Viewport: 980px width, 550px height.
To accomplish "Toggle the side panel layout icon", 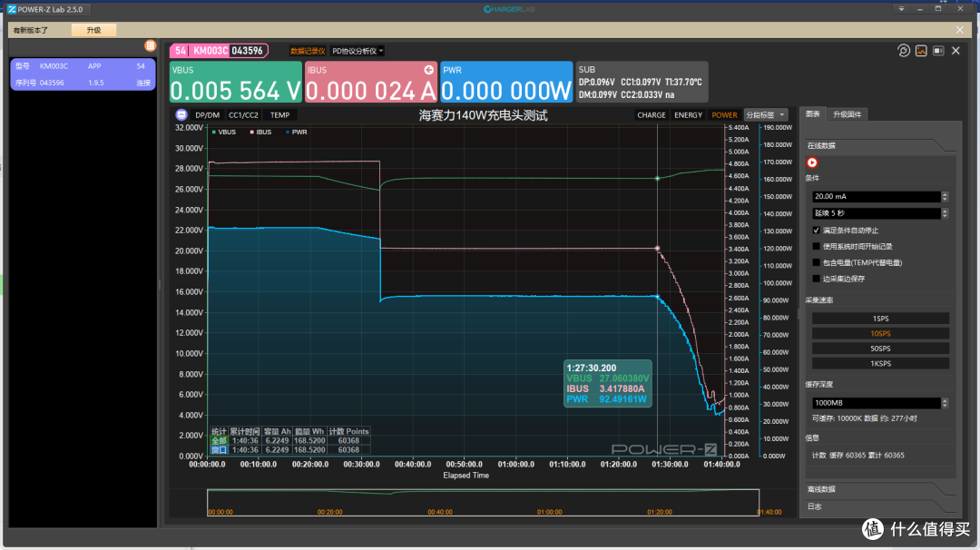I will (938, 51).
